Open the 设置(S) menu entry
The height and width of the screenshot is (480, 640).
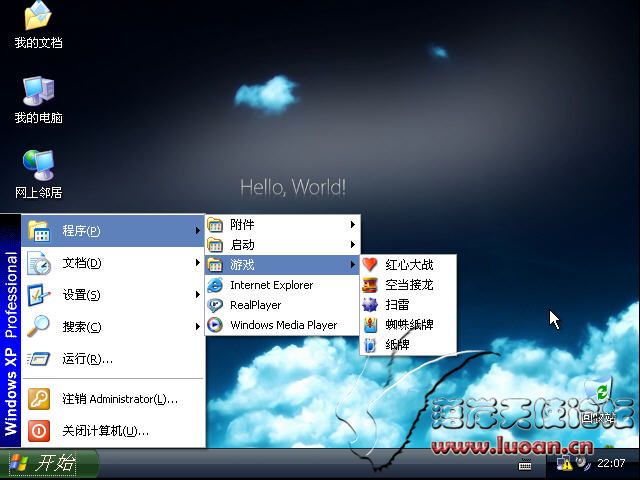coord(113,295)
